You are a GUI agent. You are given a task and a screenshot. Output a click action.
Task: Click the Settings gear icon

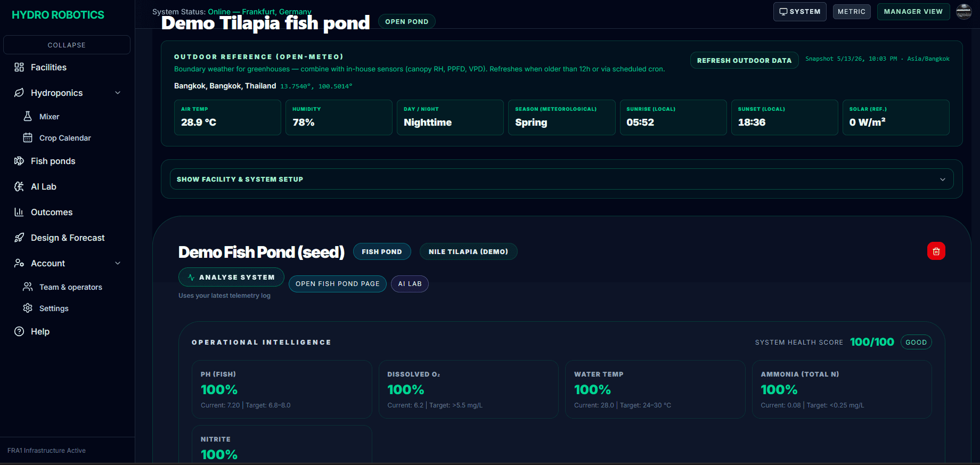[x=28, y=308]
